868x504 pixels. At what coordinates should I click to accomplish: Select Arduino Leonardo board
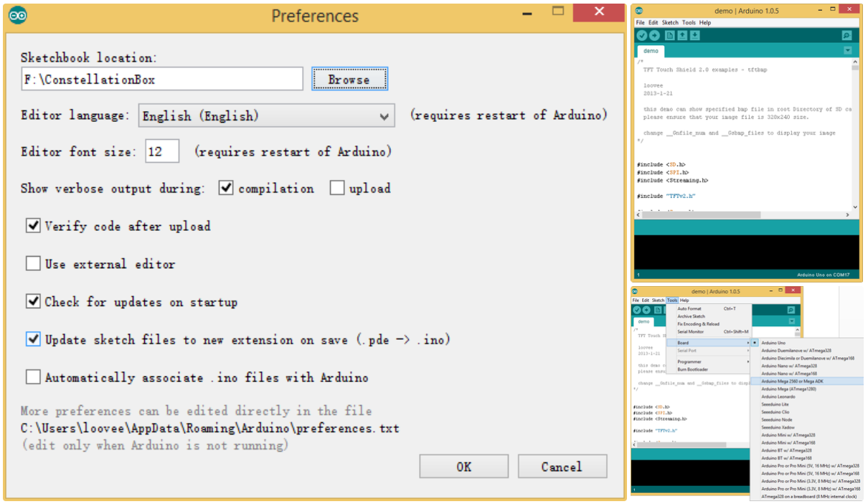click(x=807, y=396)
